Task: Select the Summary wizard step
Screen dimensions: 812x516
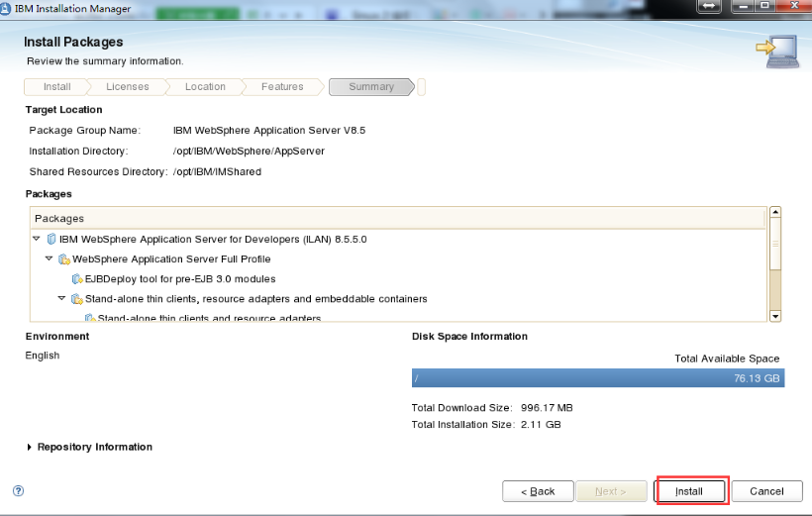Action: click(x=371, y=87)
